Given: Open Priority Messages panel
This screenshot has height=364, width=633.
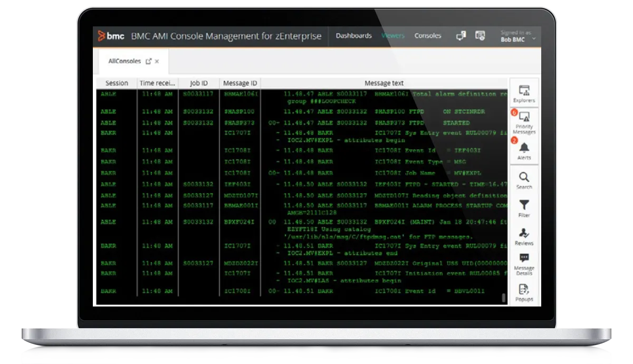Looking at the screenshot, I should (524, 122).
